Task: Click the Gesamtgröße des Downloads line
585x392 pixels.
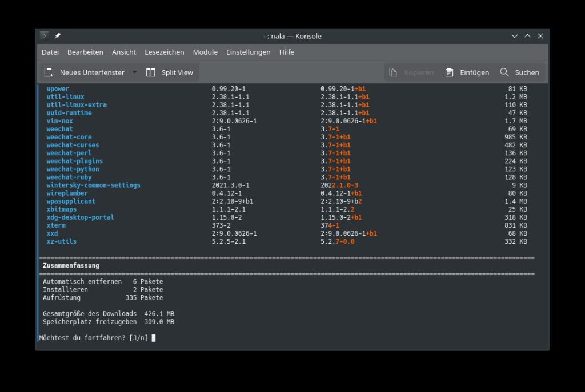Action: click(109, 314)
